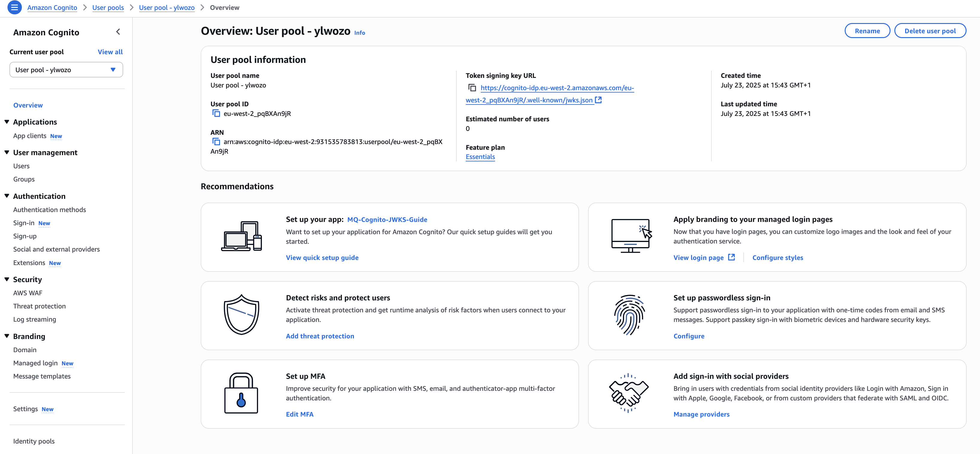The width and height of the screenshot is (980, 454).
Task: Click the shield icon in Detect risks card
Action: (242, 315)
